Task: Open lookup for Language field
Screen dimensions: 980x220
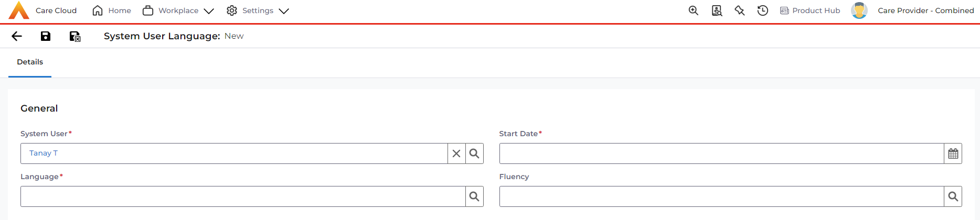Action: click(474, 196)
